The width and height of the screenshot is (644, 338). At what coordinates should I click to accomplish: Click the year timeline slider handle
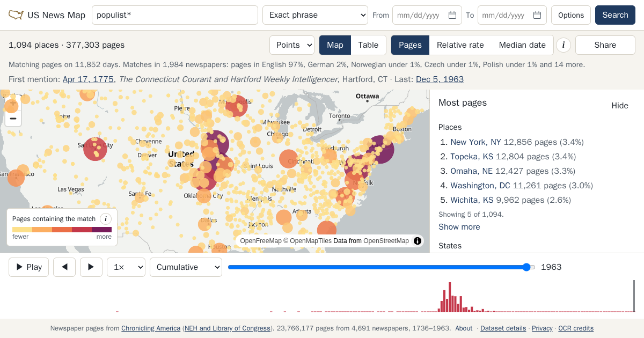coord(526,267)
